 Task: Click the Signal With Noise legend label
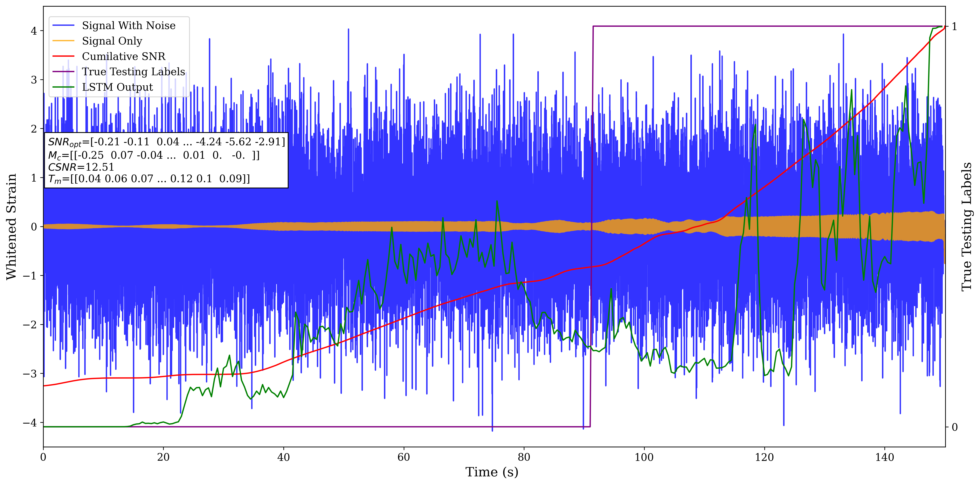pyautogui.click(x=129, y=26)
